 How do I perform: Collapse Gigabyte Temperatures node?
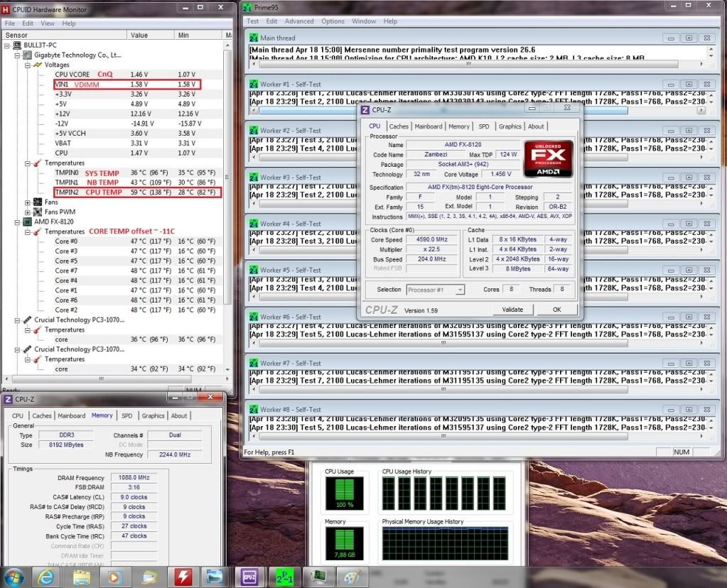coord(27,163)
